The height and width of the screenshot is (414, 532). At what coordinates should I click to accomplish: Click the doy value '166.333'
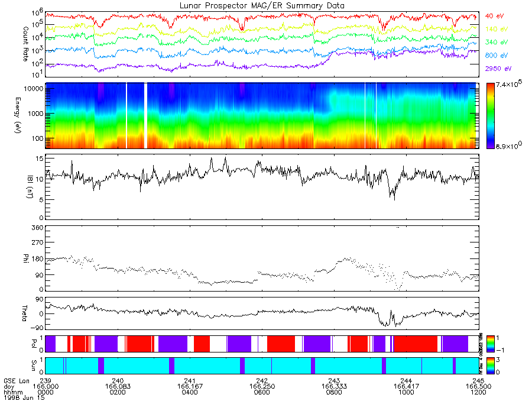[x=334, y=387]
